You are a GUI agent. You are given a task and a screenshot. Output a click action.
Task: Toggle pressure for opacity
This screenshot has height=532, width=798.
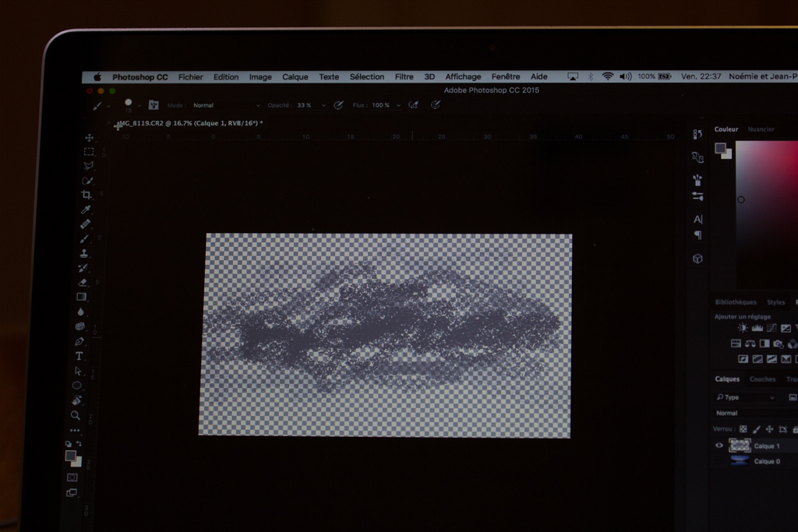tap(338, 105)
